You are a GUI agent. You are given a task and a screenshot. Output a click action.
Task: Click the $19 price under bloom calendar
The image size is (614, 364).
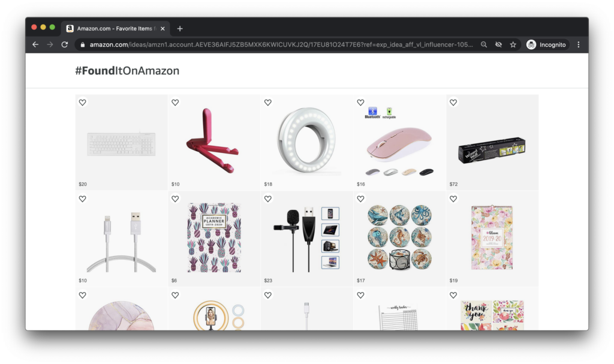point(453,281)
